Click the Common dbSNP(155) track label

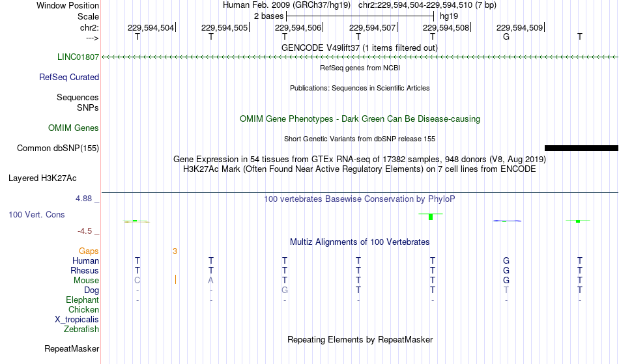[58, 148]
